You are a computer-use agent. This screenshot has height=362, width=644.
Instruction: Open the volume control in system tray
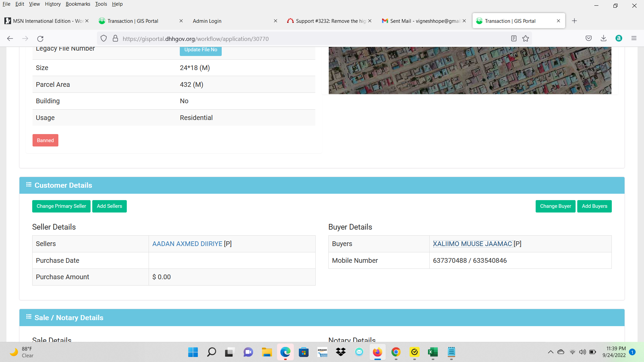point(583,352)
